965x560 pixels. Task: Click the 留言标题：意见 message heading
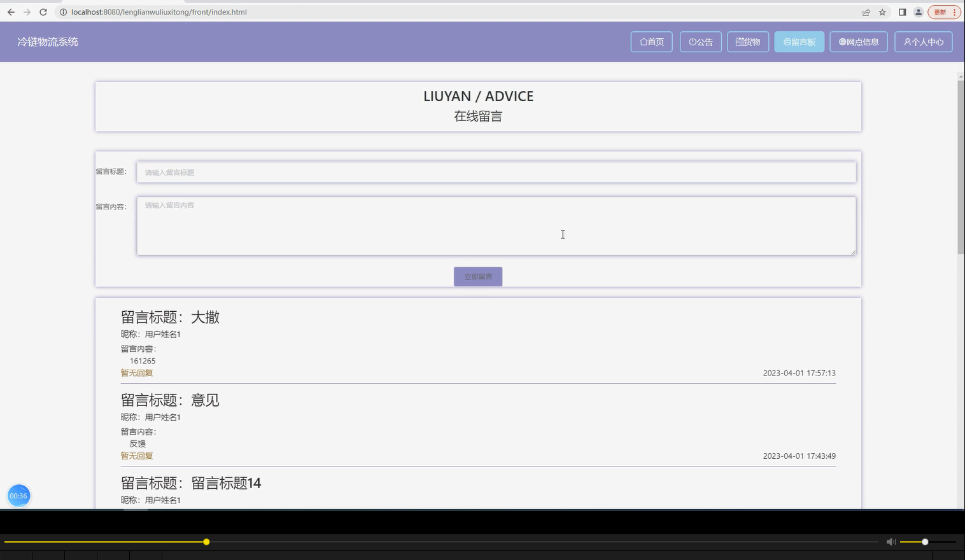tap(170, 400)
